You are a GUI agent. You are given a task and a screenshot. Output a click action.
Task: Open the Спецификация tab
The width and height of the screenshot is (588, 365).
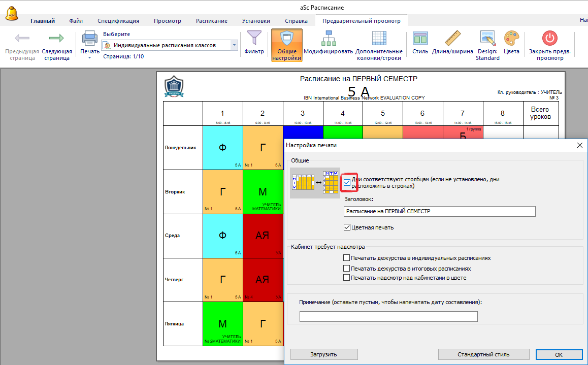click(x=118, y=21)
